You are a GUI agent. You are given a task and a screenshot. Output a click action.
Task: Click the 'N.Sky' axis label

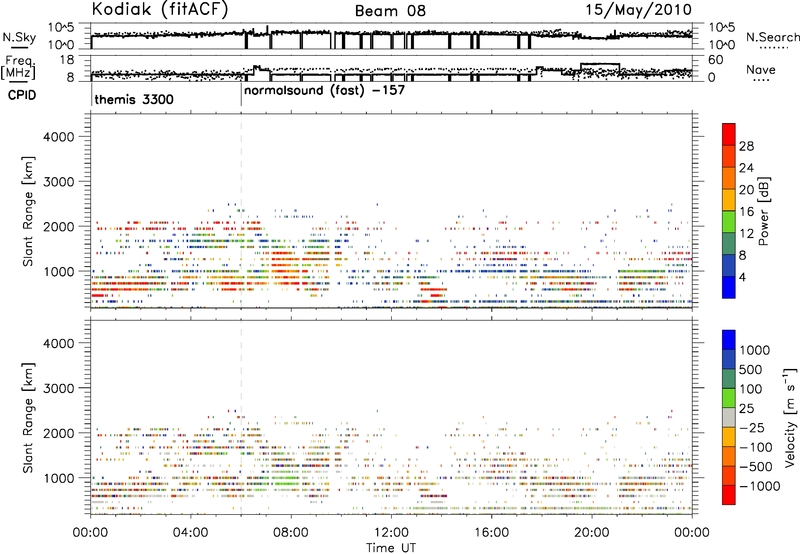pyautogui.click(x=19, y=37)
